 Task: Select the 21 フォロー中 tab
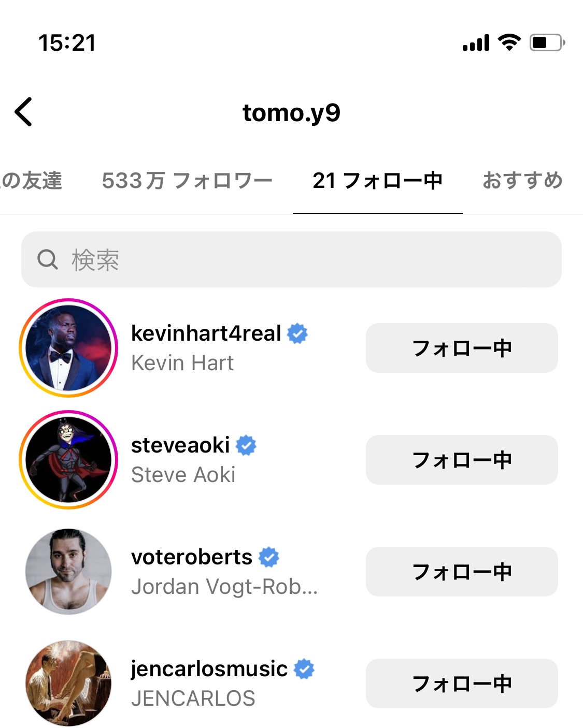coord(377,181)
